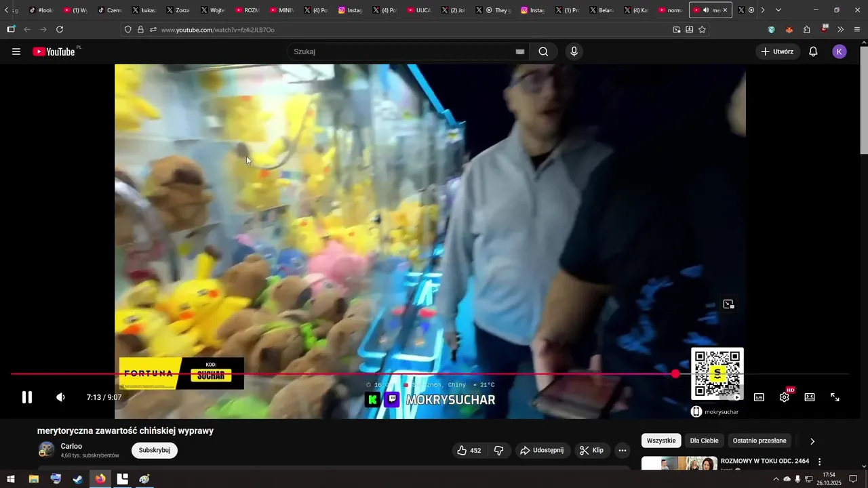The image size is (868, 488).
Task: Open the player settings gear
Action: [x=785, y=397]
